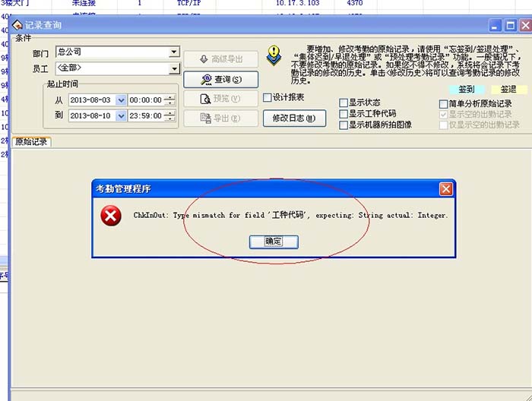
Task: Close the 考勤管理程序 error dialog
Action: [x=446, y=189]
